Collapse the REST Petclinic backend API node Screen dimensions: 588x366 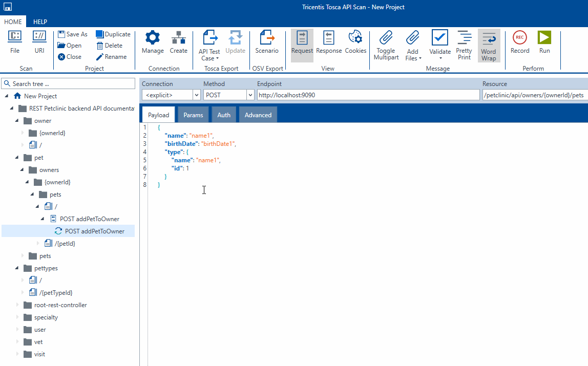pyautogui.click(x=12, y=108)
